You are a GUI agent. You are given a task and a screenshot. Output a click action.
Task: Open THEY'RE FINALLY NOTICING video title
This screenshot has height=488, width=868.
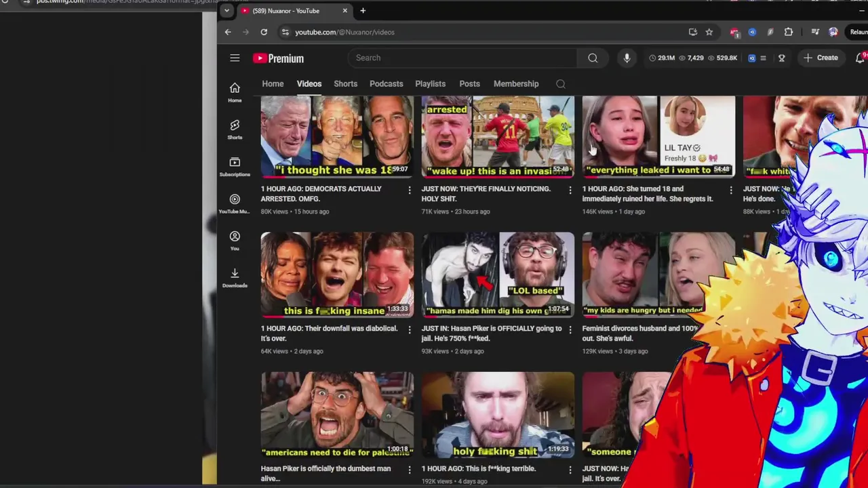[x=486, y=194]
